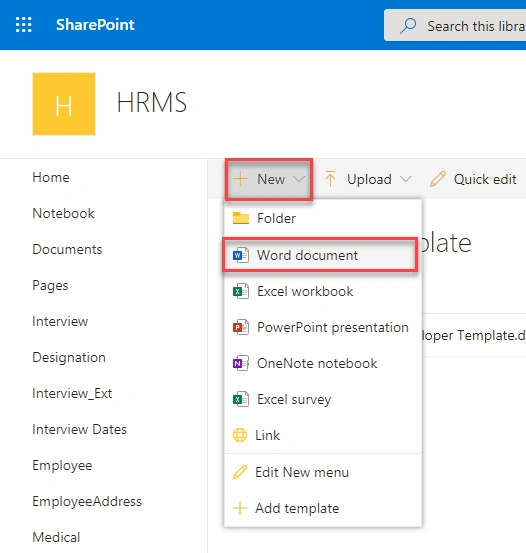526x553 pixels.
Task: Click the plus icon beside New
Action: (x=241, y=179)
